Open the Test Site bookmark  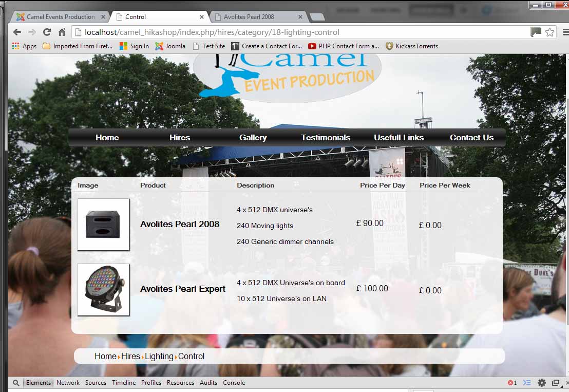click(x=209, y=46)
